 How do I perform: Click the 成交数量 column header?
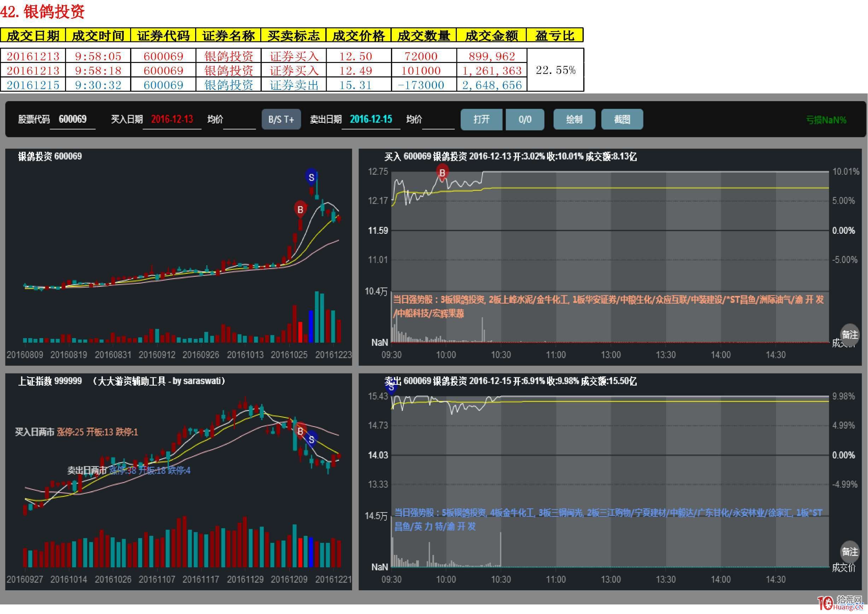[424, 35]
